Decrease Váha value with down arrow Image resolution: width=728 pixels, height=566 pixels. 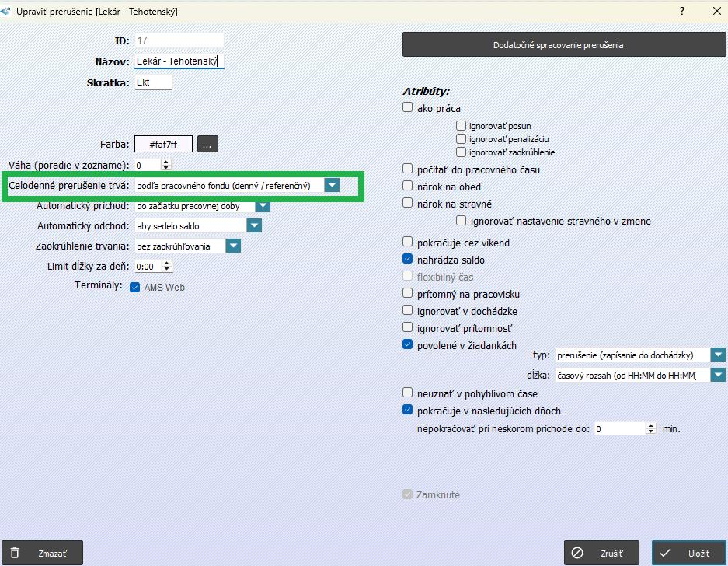pos(166,167)
